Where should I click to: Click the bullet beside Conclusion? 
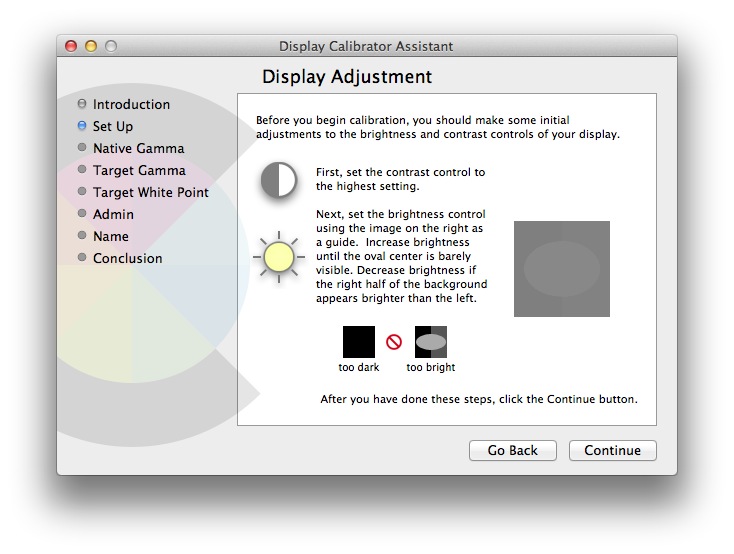[x=82, y=257]
